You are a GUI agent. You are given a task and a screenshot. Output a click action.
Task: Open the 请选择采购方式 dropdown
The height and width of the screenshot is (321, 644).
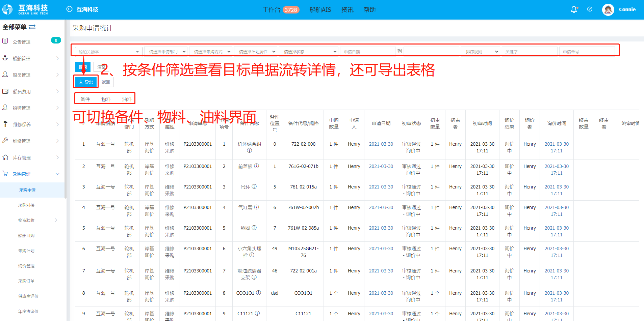point(211,52)
